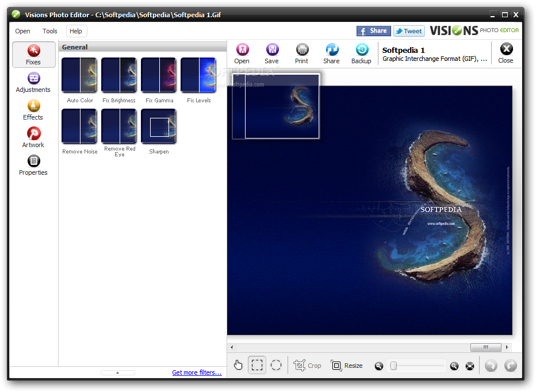Share on Facebook button
536x392 pixels.
[x=374, y=31]
